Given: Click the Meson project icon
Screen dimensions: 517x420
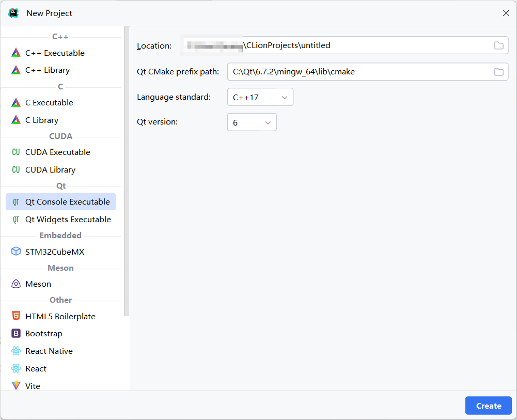Looking at the screenshot, I should tap(16, 284).
